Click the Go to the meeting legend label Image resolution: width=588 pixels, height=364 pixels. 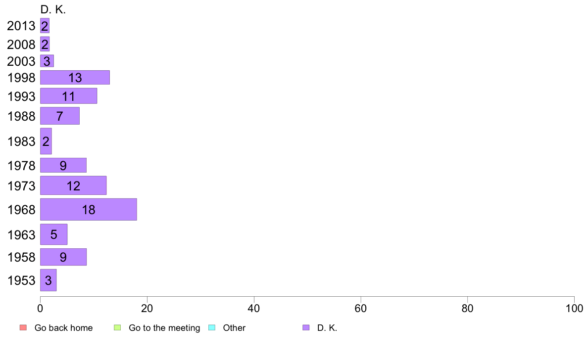click(x=164, y=328)
